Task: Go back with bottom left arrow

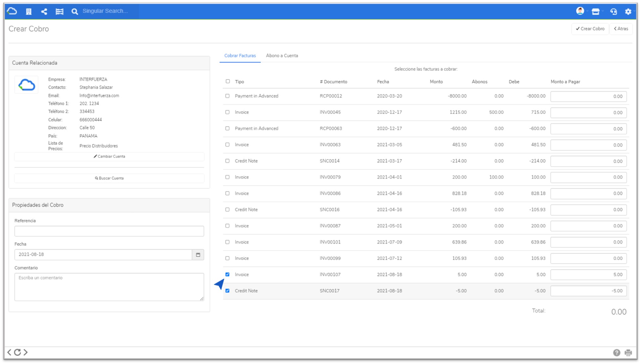Action: tap(9, 352)
